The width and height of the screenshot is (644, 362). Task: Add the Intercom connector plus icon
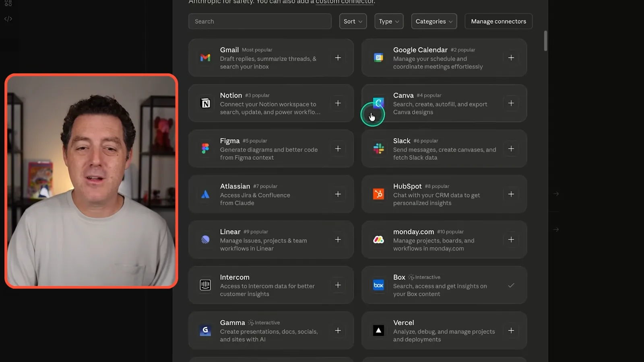338,285
